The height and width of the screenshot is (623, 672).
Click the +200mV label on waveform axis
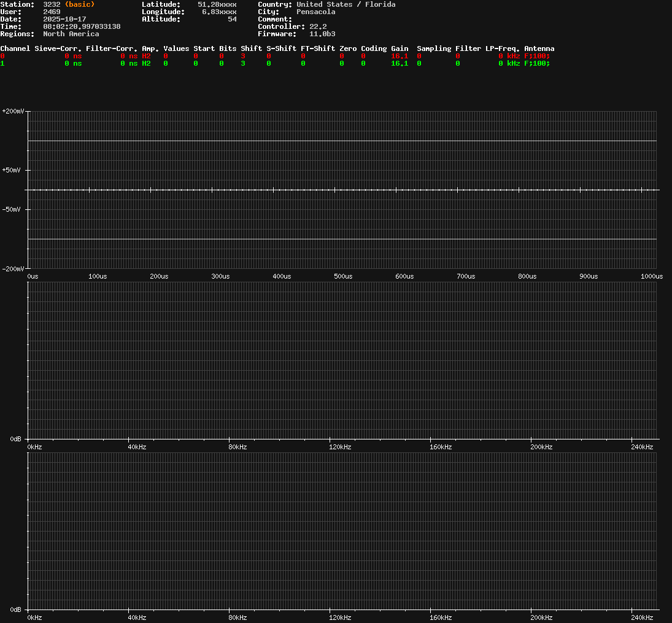pyautogui.click(x=13, y=112)
